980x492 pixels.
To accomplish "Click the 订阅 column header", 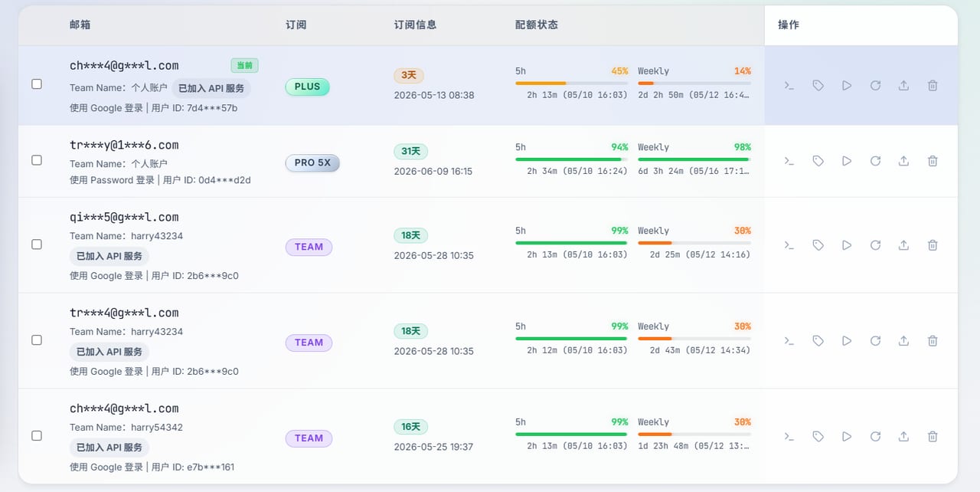I will pos(296,25).
